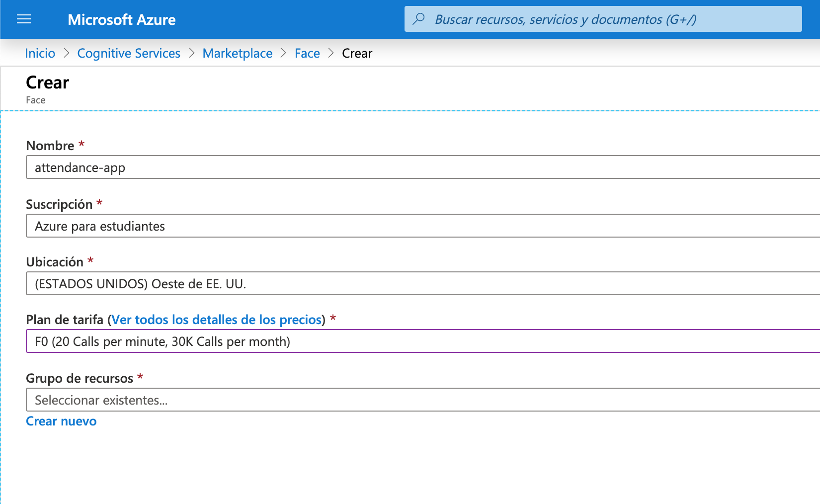820x504 pixels.
Task: Open the Grupo de recursos dropdown
Action: click(x=423, y=400)
